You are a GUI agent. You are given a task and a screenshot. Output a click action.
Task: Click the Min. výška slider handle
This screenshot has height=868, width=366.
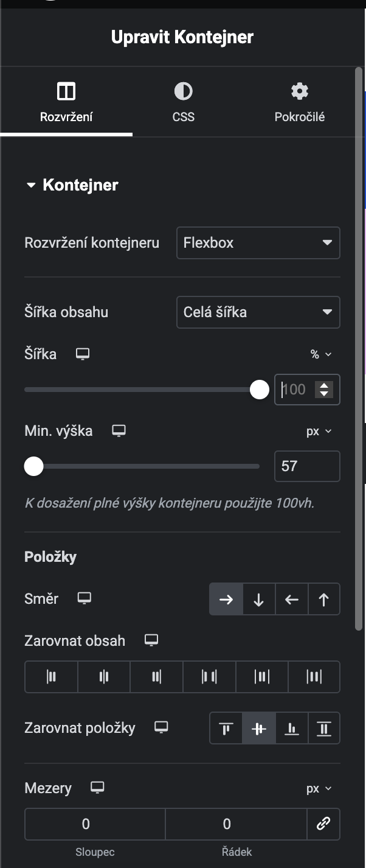tap(33, 466)
